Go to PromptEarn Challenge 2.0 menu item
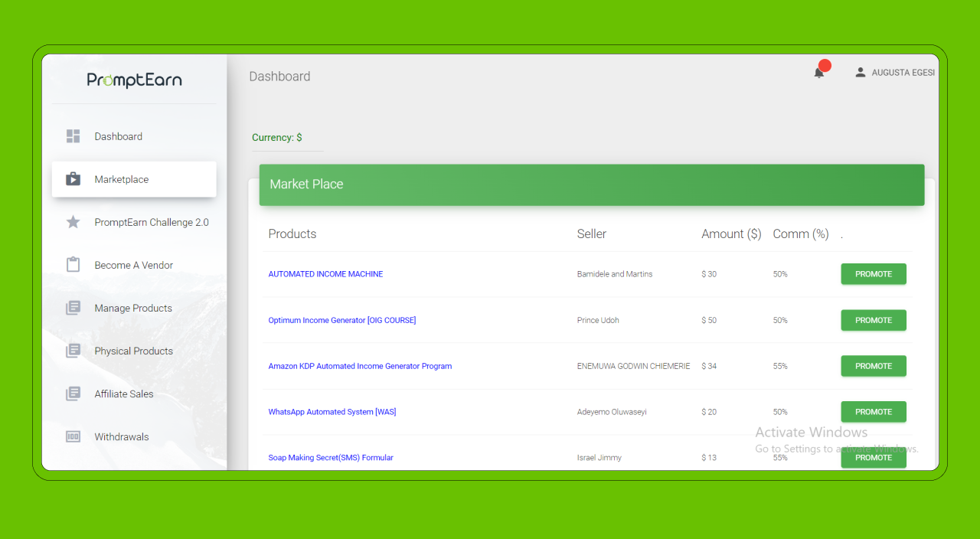This screenshot has width=980, height=539. (x=152, y=222)
